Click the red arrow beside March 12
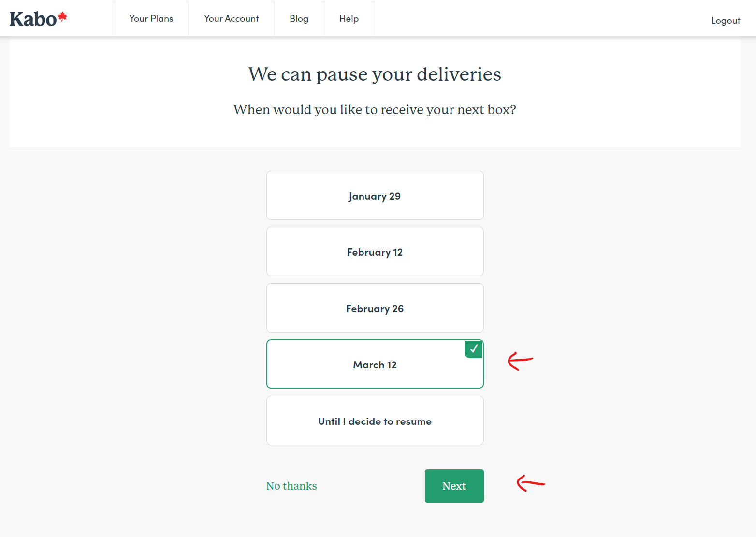 (x=520, y=361)
